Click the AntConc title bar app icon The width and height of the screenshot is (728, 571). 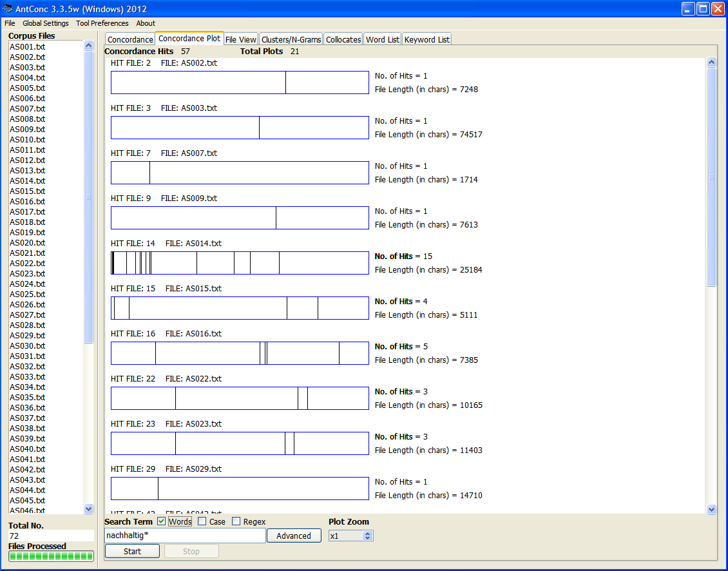[8, 9]
